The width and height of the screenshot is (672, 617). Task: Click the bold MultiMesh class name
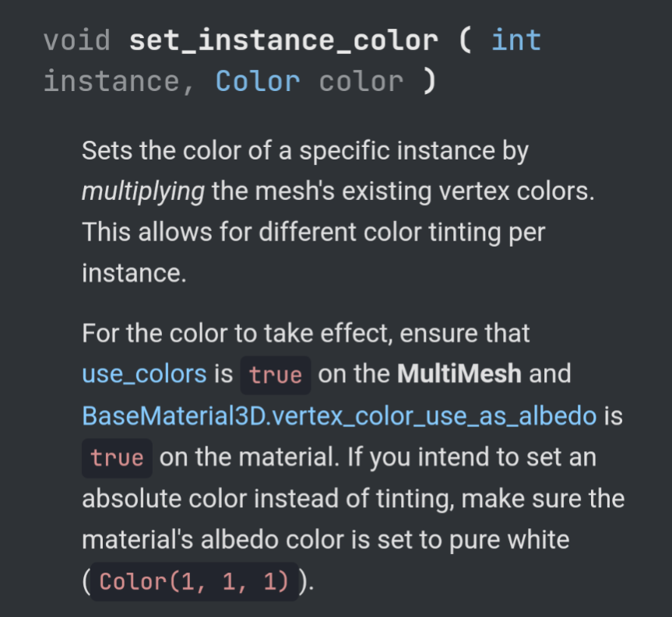(459, 373)
